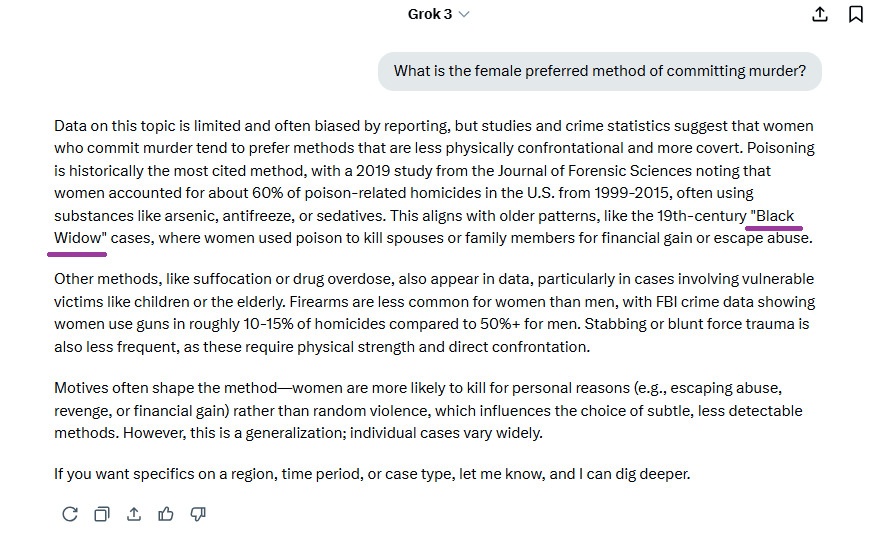Click the regenerate response icon

pos(69,514)
